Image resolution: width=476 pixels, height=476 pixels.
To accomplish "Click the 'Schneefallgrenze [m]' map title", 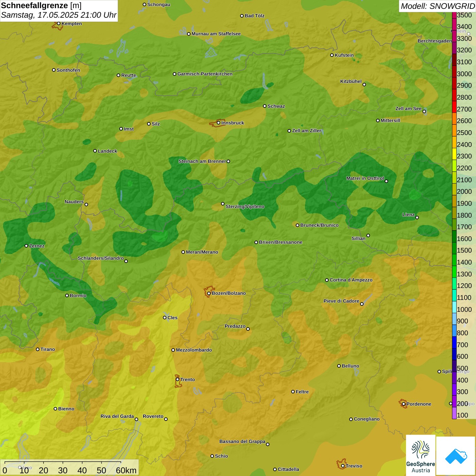I will (41, 5).
